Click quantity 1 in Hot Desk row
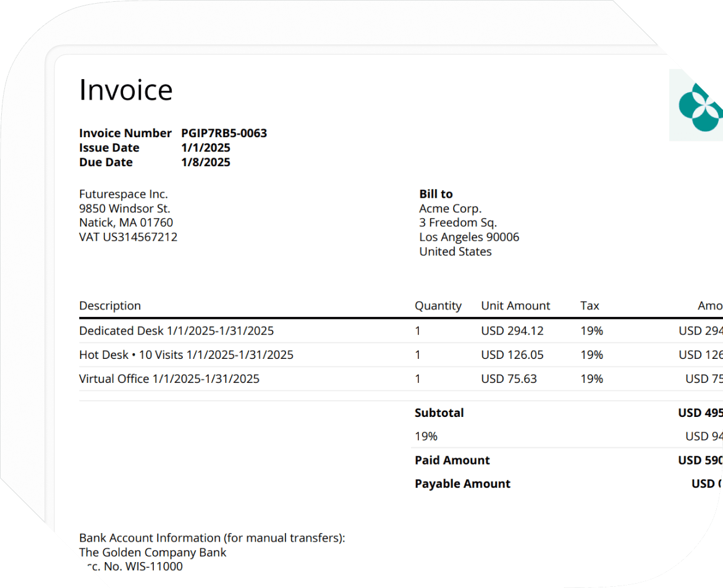Screen dimensions: 723x588 pyautogui.click(x=418, y=355)
